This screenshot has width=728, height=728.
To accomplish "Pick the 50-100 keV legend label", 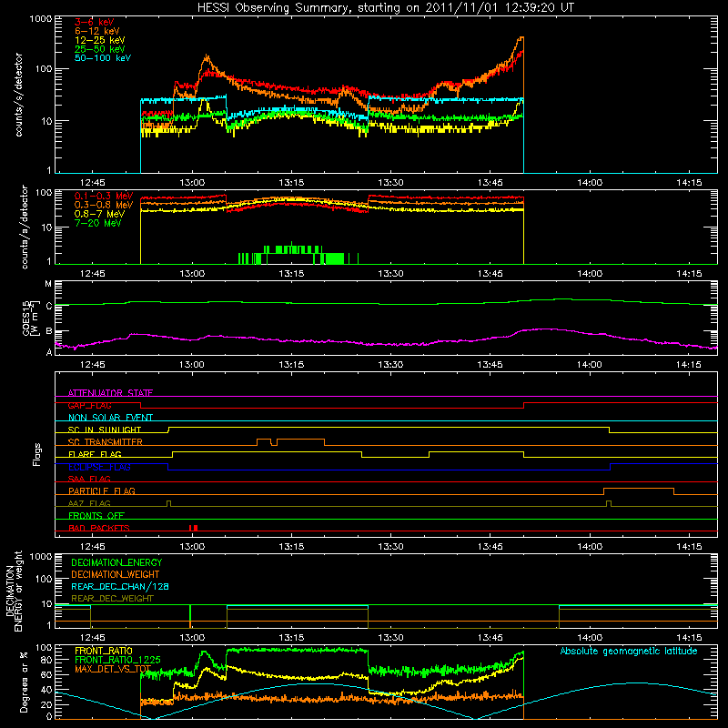I will point(103,57).
